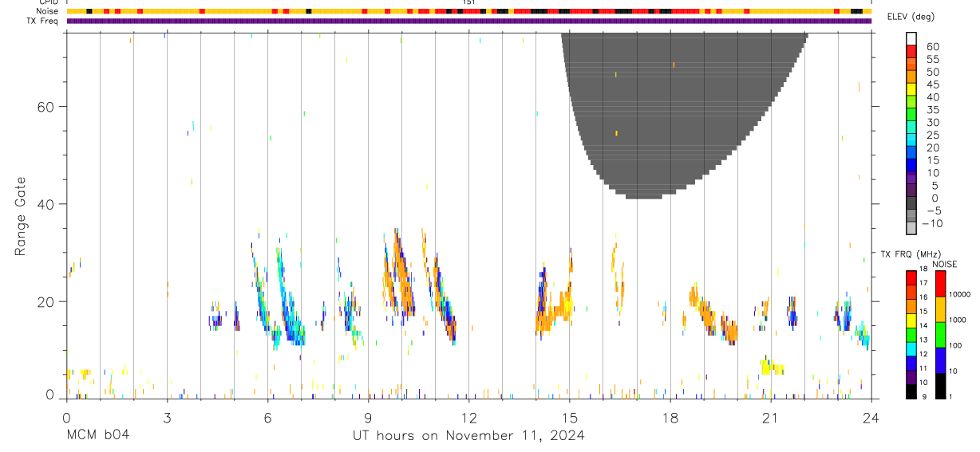Viewport: 980px width, 452px height.
Task: Click black swatch at bottom of TX FRQ bar
Action: click(x=911, y=391)
